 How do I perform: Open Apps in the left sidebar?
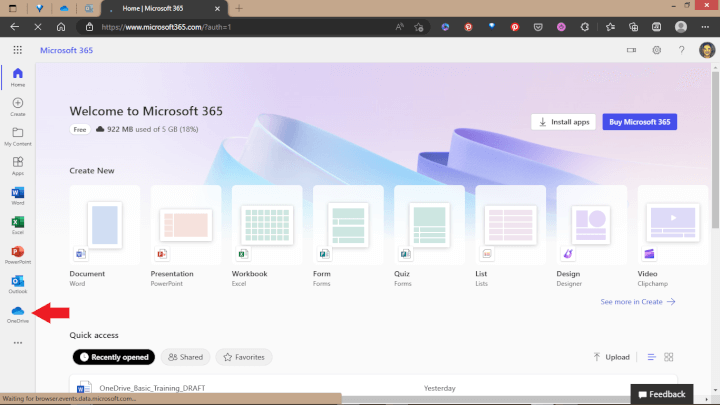point(17,166)
